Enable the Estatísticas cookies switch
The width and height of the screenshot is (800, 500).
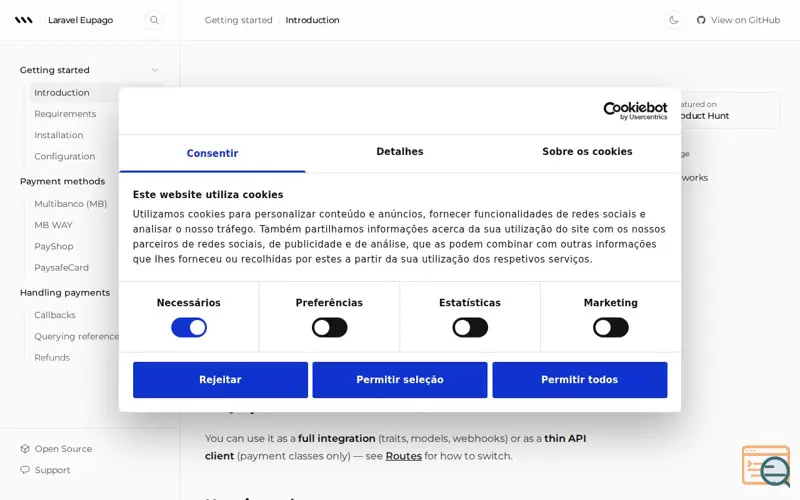click(x=470, y=328)
